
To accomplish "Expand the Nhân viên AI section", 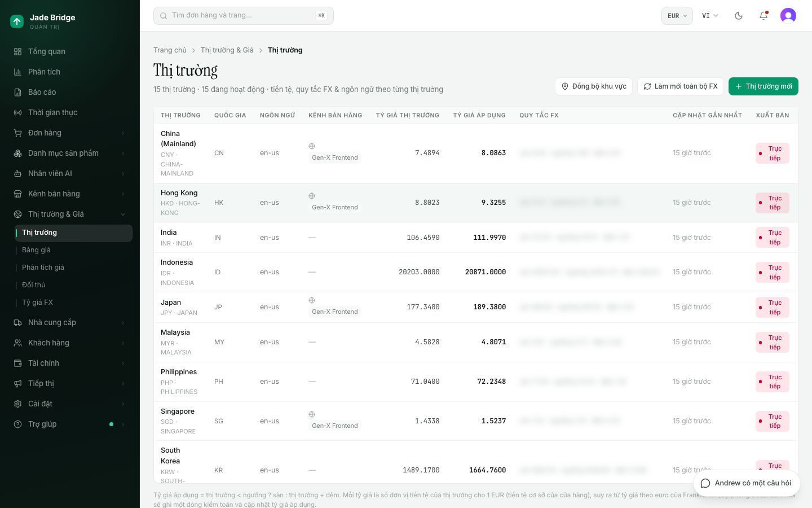I will 70,173.
